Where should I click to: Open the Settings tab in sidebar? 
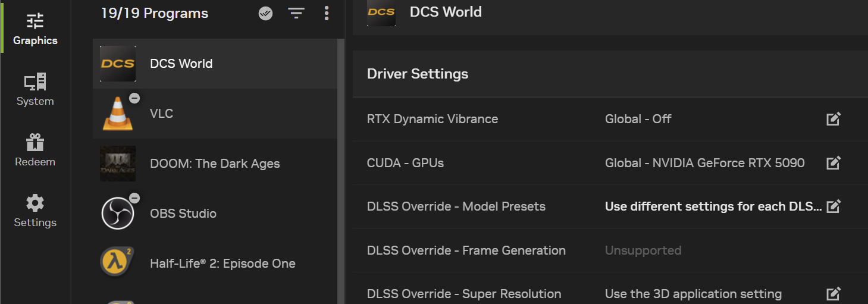(x=35, y=211)
